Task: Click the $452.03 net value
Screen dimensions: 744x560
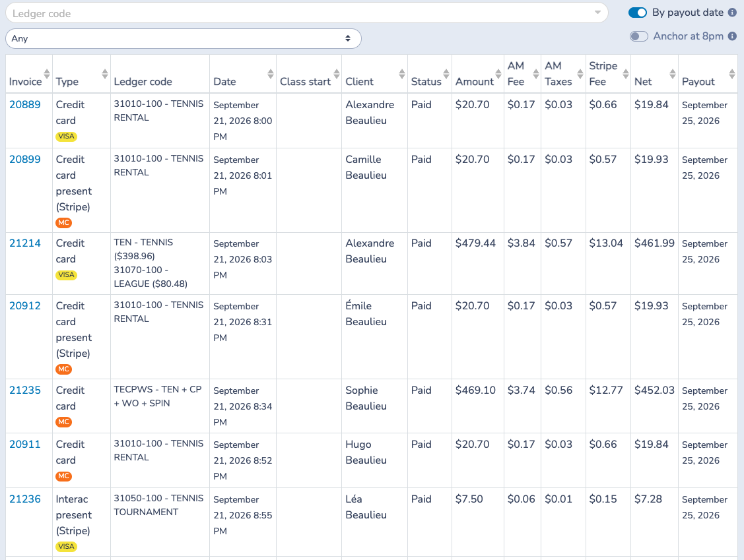Action: click(654, 390)
